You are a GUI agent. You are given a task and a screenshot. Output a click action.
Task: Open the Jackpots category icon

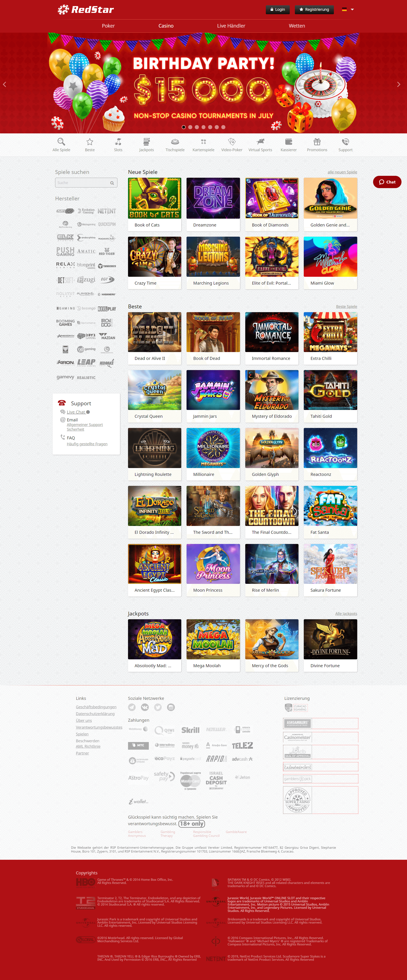point(146,142)
